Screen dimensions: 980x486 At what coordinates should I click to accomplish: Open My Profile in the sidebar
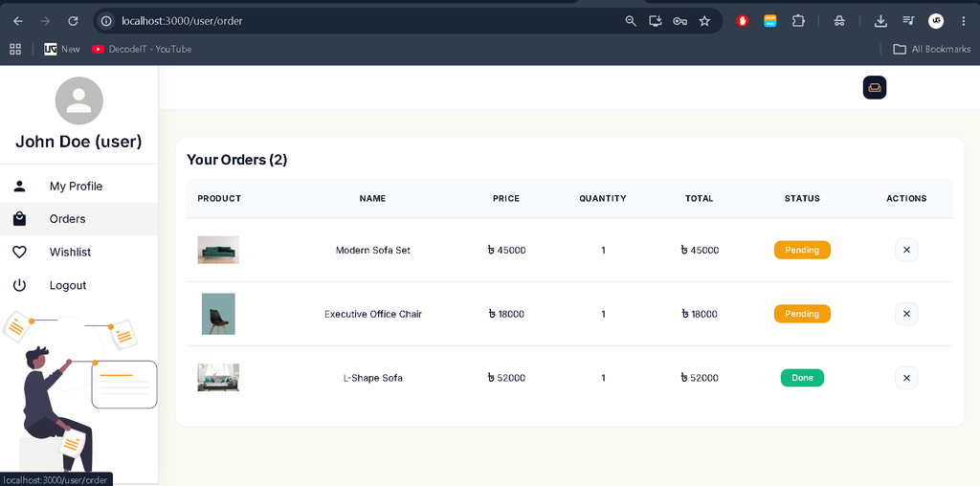pos(78,187)
